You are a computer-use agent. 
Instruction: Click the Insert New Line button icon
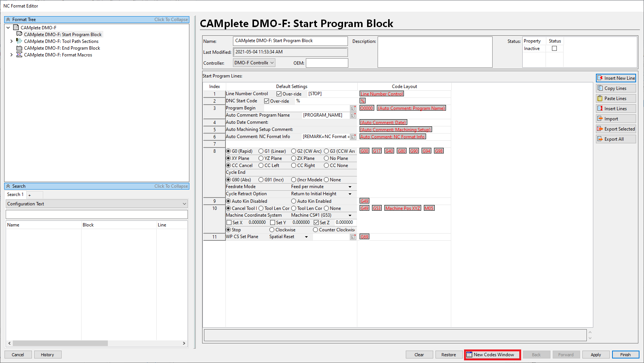[x=600, y=78]
